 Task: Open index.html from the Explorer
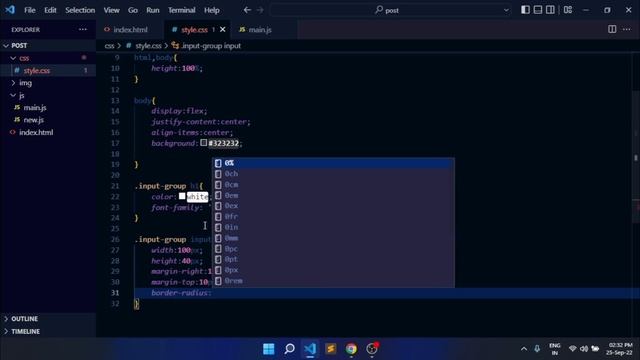48,132
